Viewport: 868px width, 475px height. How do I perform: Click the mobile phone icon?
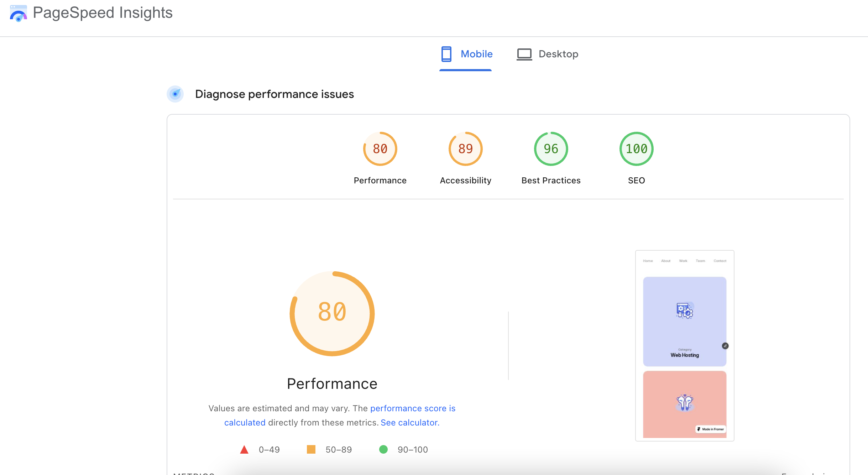pos(446,54)
